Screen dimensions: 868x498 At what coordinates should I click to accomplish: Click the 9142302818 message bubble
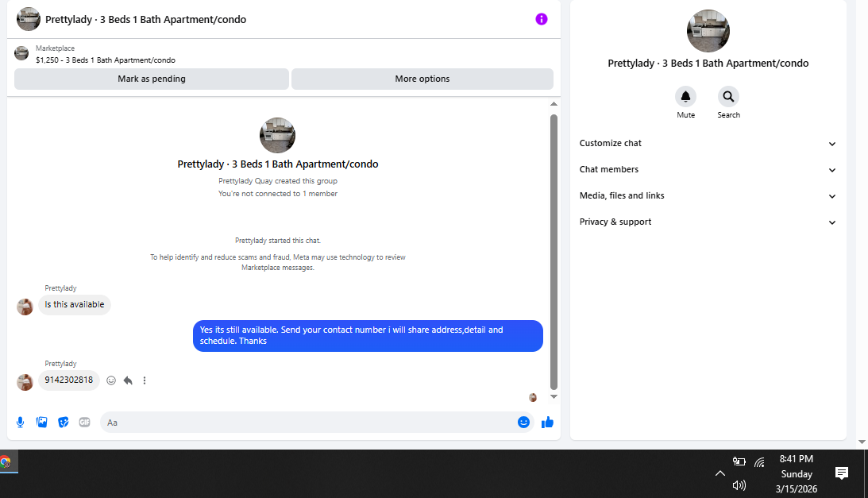(68, 380)
